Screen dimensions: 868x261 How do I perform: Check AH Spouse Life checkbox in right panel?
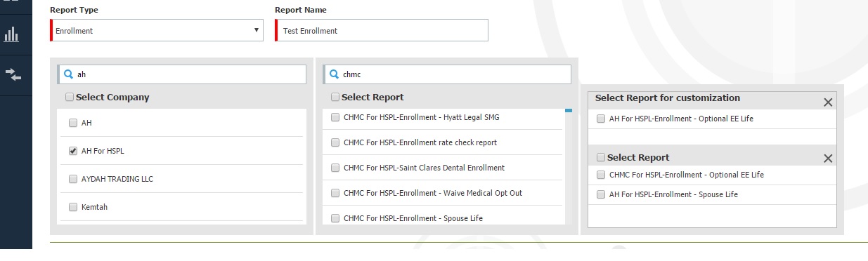[601, 194]
